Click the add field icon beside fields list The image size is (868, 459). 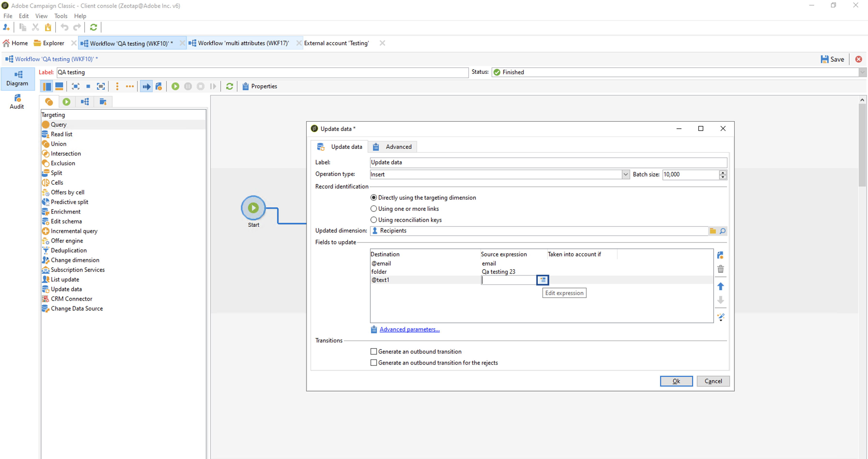pyautogui.click(x=721, y=255)
